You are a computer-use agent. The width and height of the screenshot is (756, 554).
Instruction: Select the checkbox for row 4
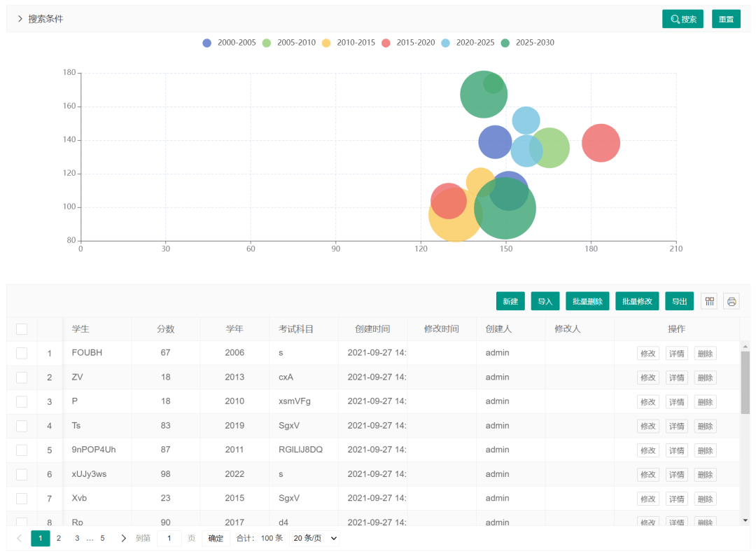22,426
